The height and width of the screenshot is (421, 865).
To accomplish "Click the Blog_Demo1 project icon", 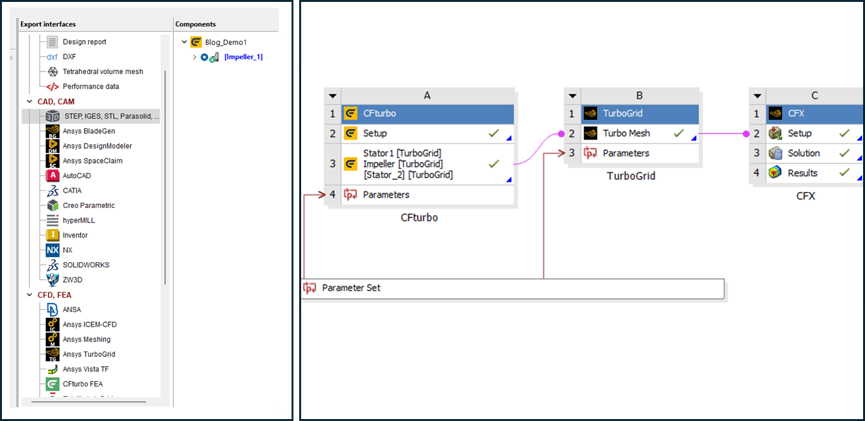I will pos(195,42).
